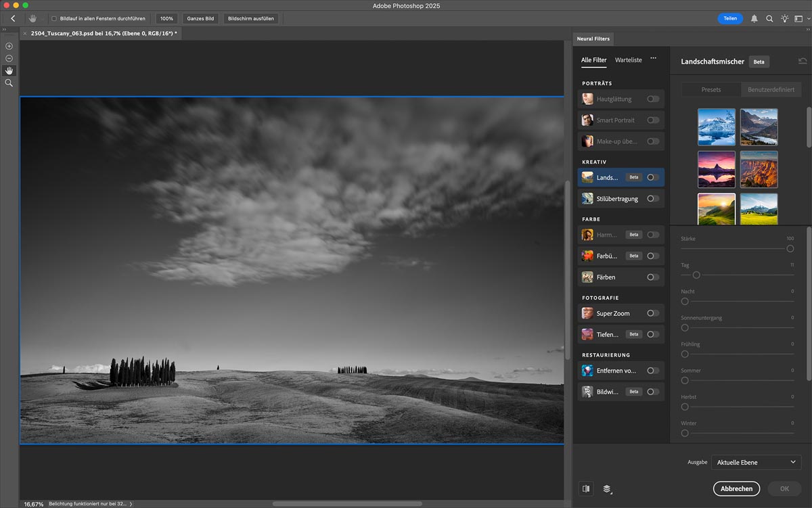Screen dimensions: 812x508
Task: Enable the Stilübertragung filter toggle
Action: point(652,199)
